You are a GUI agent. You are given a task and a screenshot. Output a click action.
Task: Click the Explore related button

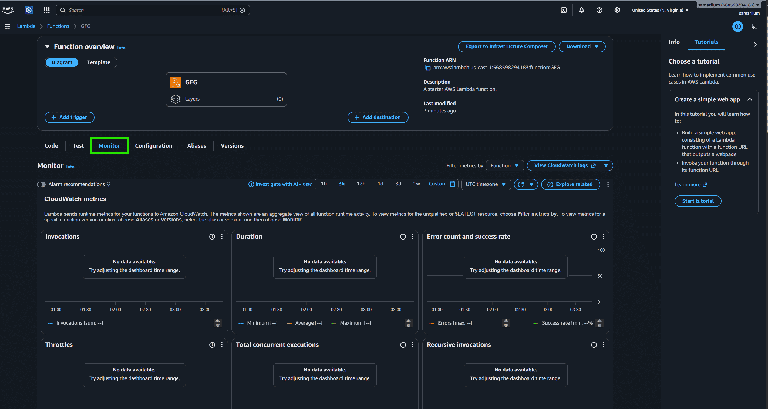(571, 185)
